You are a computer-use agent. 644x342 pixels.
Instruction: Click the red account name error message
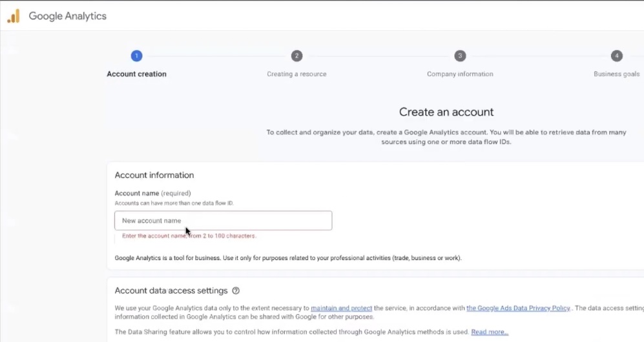click(x=189, y=236)
